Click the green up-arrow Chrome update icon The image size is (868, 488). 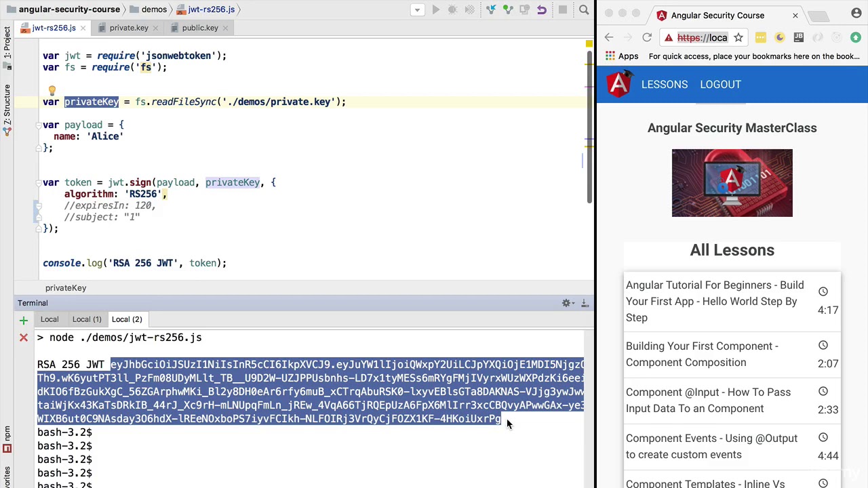pos(856,38)
